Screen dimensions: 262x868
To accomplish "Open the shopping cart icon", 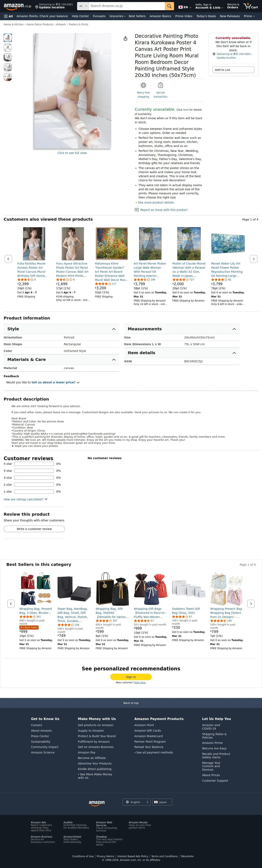I will click(251, 6).
